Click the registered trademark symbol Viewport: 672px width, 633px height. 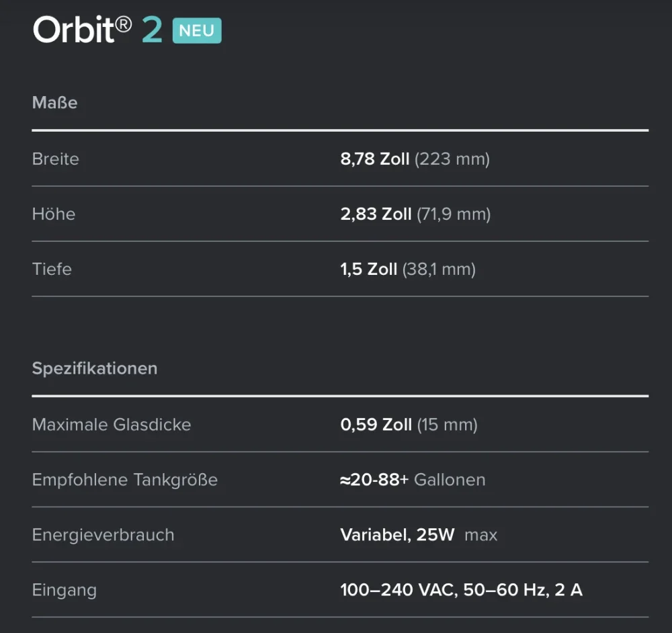[123, 23]
